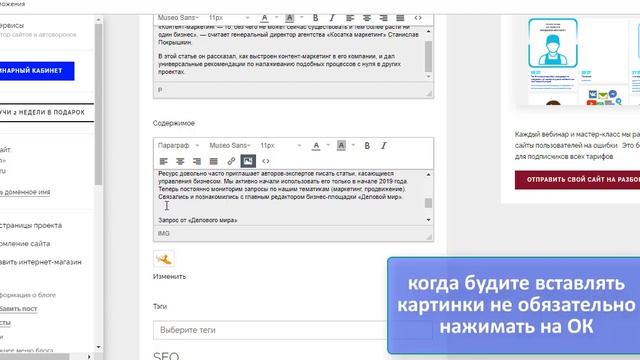Click the Содержимое field label
Viewport: 640px width, 360px height.
point(174,123)
